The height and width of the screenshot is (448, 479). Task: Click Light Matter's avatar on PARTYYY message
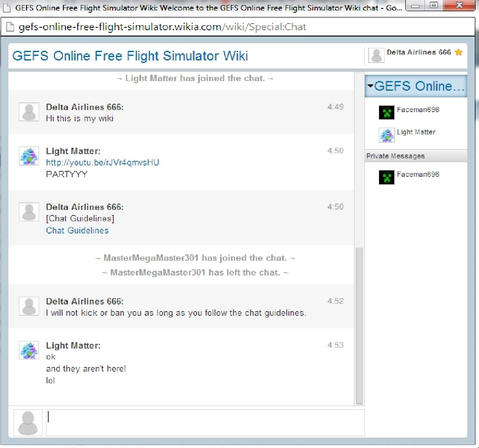point(29,156)
